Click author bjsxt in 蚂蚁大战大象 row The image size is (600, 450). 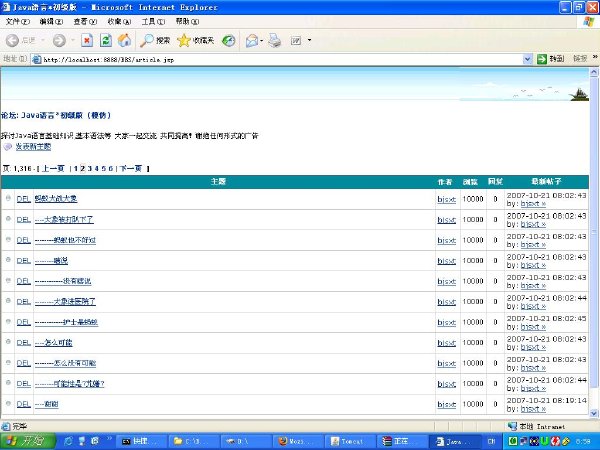pyautogui.click(x=447, y=199)
